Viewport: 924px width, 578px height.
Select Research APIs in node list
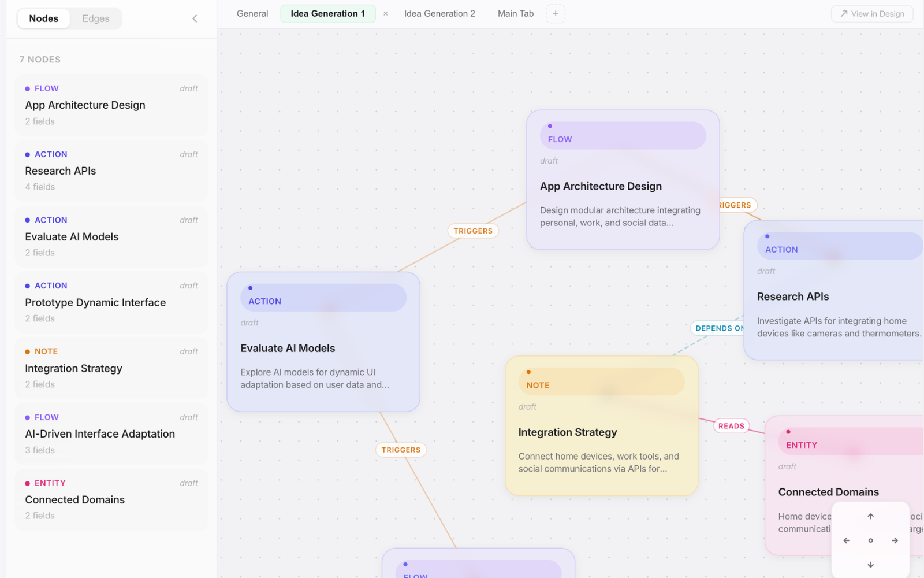[111, 171]
